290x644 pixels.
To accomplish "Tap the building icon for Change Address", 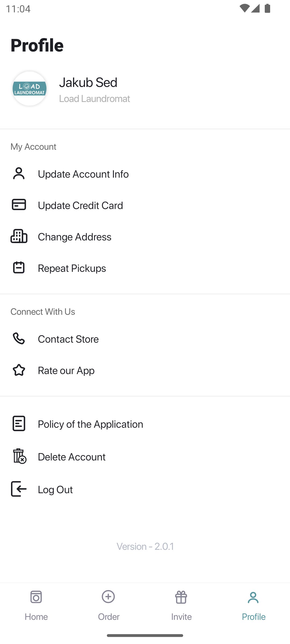I will click(19, 236).
